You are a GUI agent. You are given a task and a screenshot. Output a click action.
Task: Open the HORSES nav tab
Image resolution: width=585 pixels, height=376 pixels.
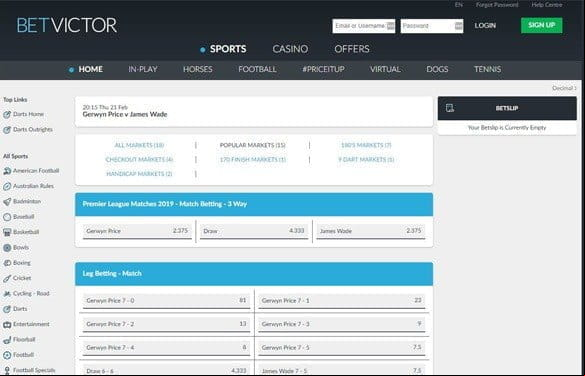(198, 69)
